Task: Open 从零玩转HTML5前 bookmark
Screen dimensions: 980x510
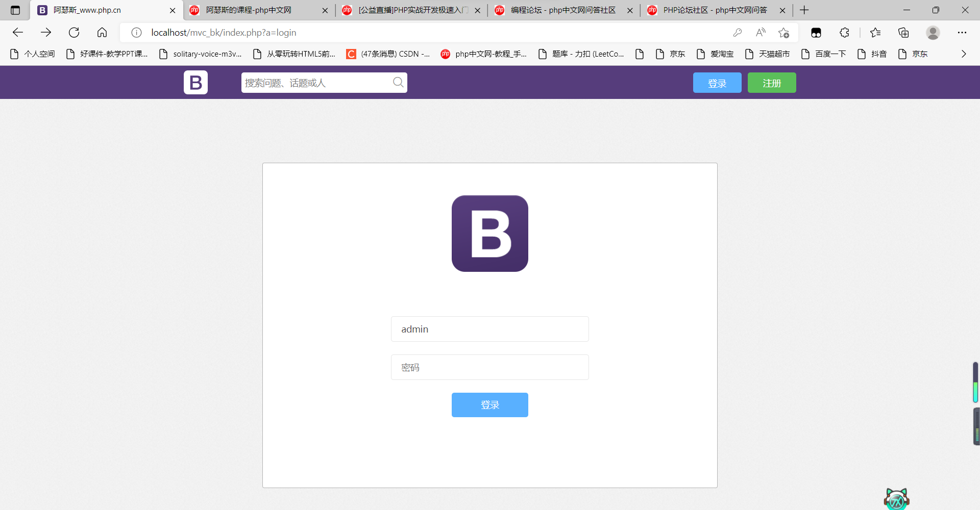Action: click(294, 54)
